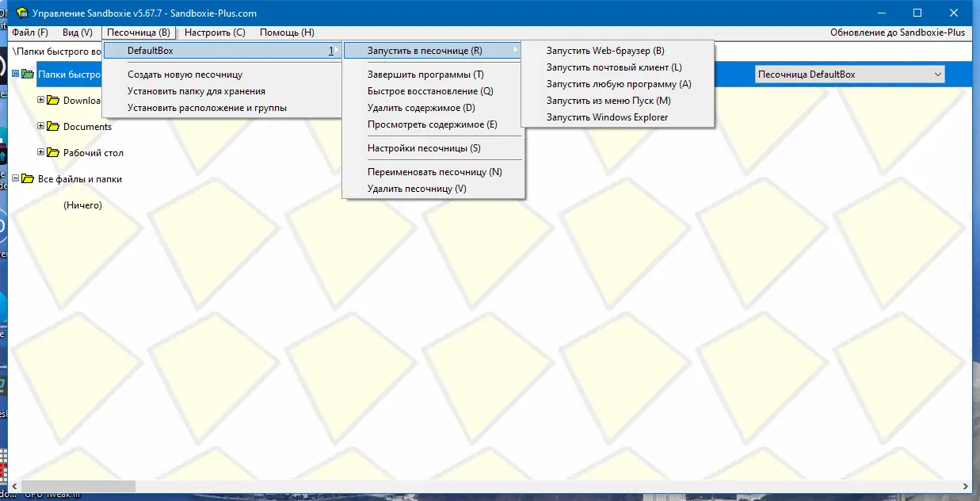Click the Папки быстрого восстановления folder icon
This screenshot has width=980, height=501.
click(28, 75)
